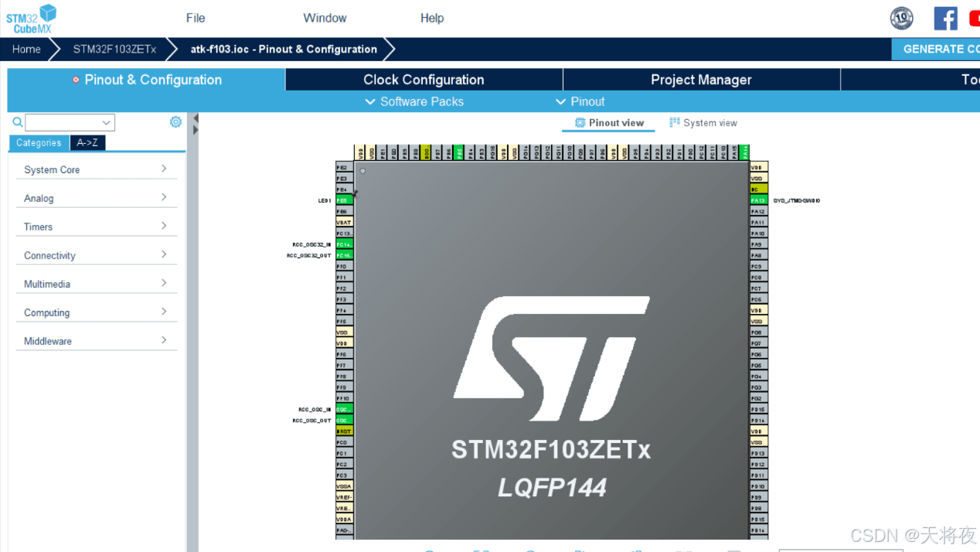Select the A->Z tab
This screenshot has width=980, height=552.
pos(87,143)
